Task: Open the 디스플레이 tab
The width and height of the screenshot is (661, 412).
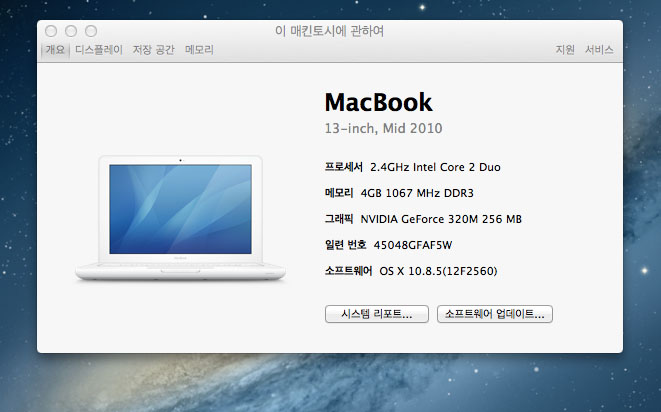Action: click(99, 50)
